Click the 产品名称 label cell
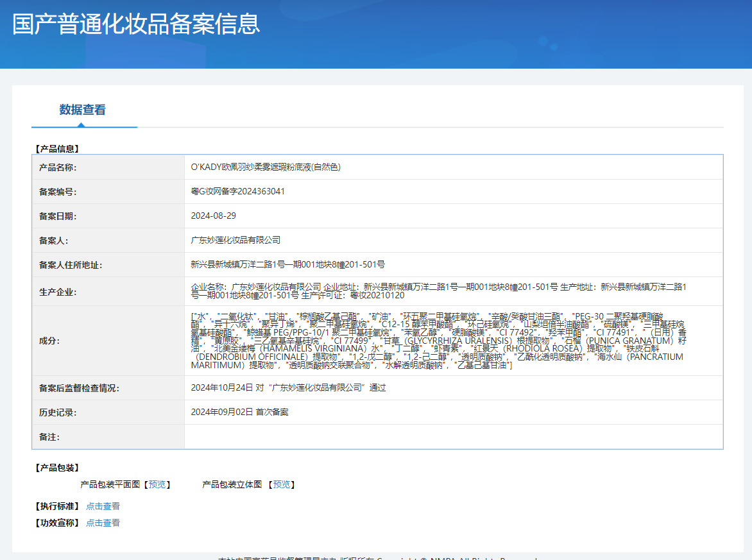752x560 pixels. tap(108, 167)
